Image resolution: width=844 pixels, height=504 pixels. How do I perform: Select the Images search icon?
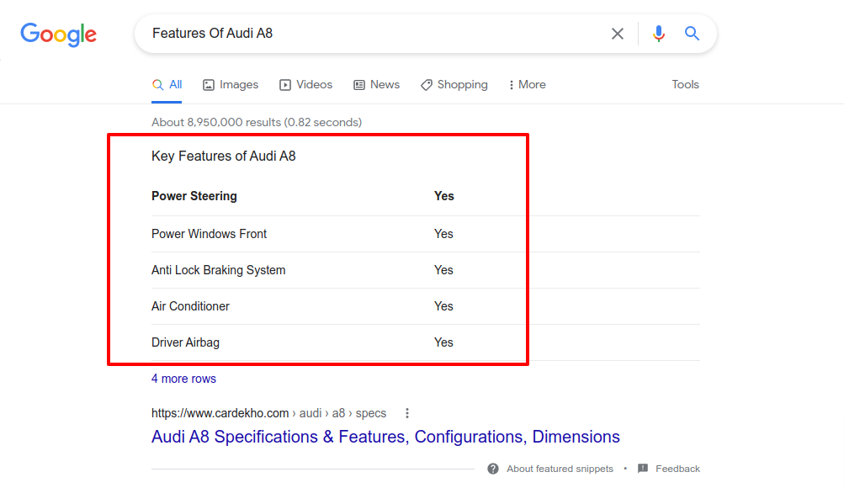point(208,84)
